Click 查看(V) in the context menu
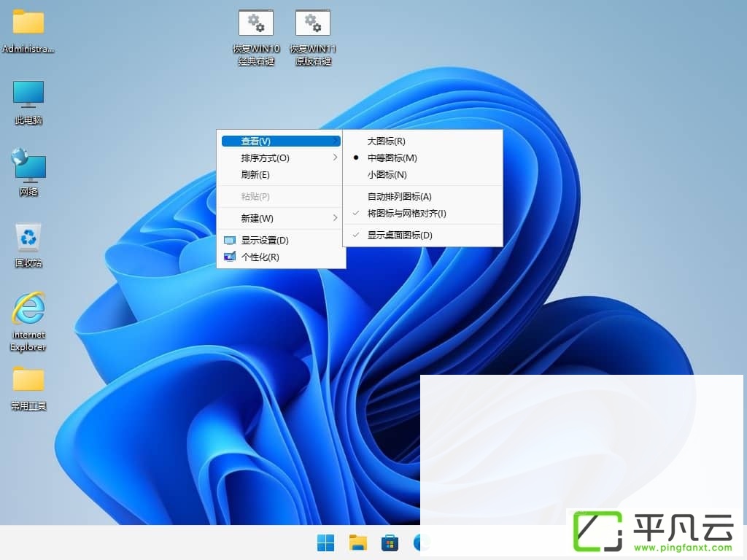The image size is (747, 560). click(281, 141)
